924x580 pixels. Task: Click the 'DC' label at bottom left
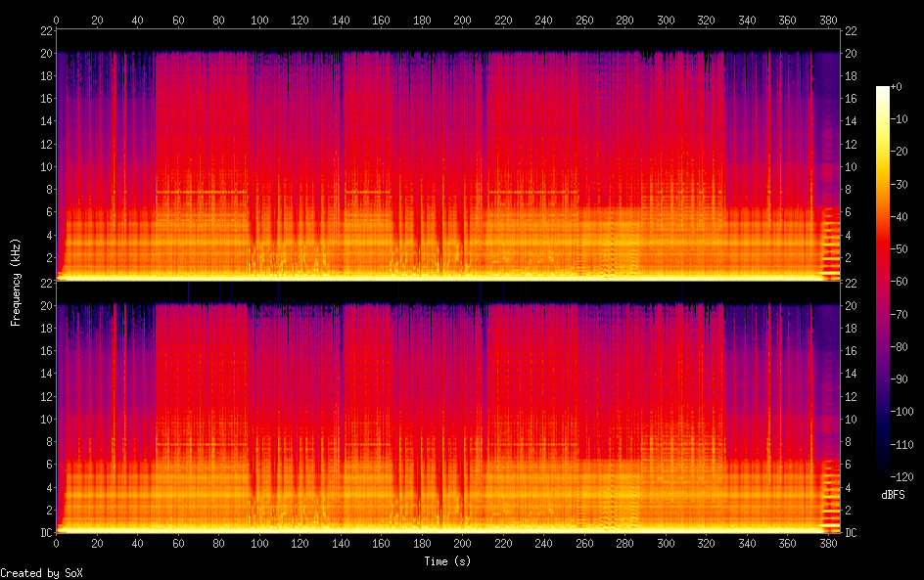[44, 533]
